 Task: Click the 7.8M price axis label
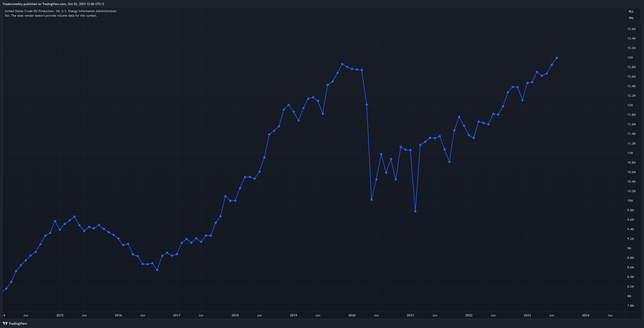click(x=630, y=305)
